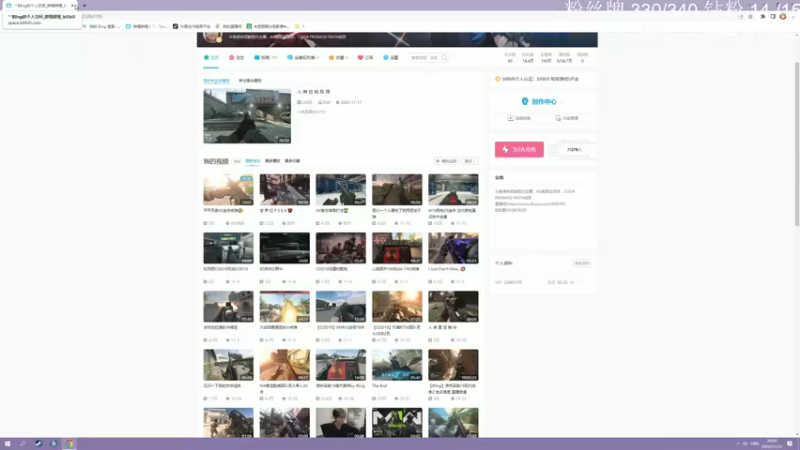The height and width of the screenshot is (450, 800).
Task: Click the 播放全部 play-all button
Action: point(446,161)
